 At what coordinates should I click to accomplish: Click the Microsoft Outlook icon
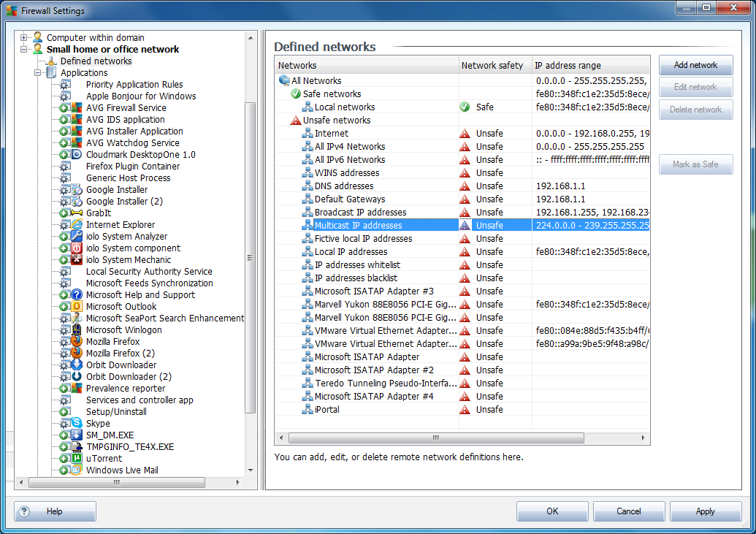coord(77,306)
